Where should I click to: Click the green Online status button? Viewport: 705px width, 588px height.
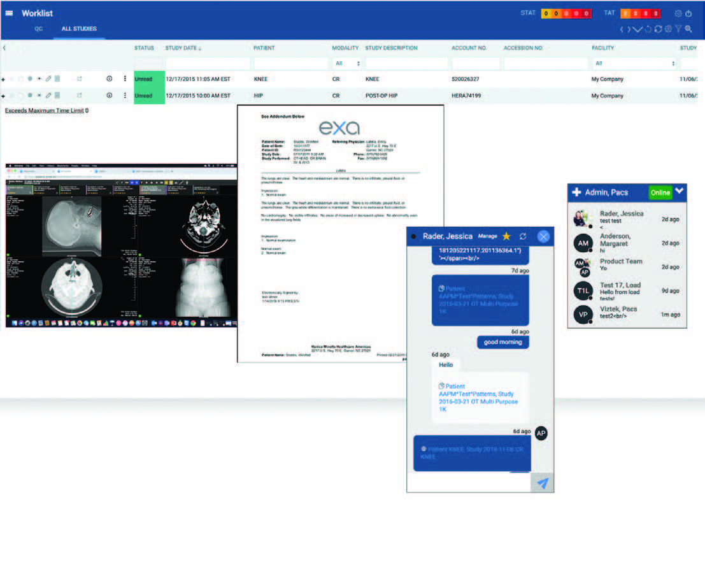click(x=660, y=192)
